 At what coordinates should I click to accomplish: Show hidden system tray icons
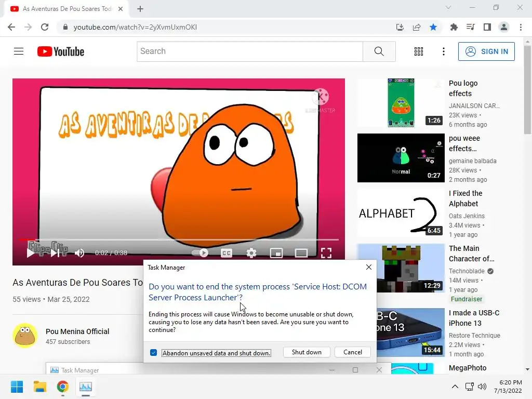[x=455, y=387]
